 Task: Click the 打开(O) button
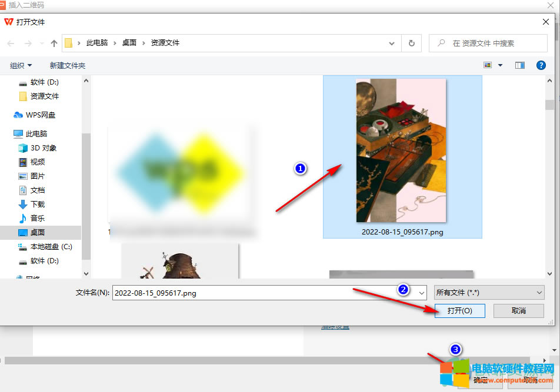point(459,311)
